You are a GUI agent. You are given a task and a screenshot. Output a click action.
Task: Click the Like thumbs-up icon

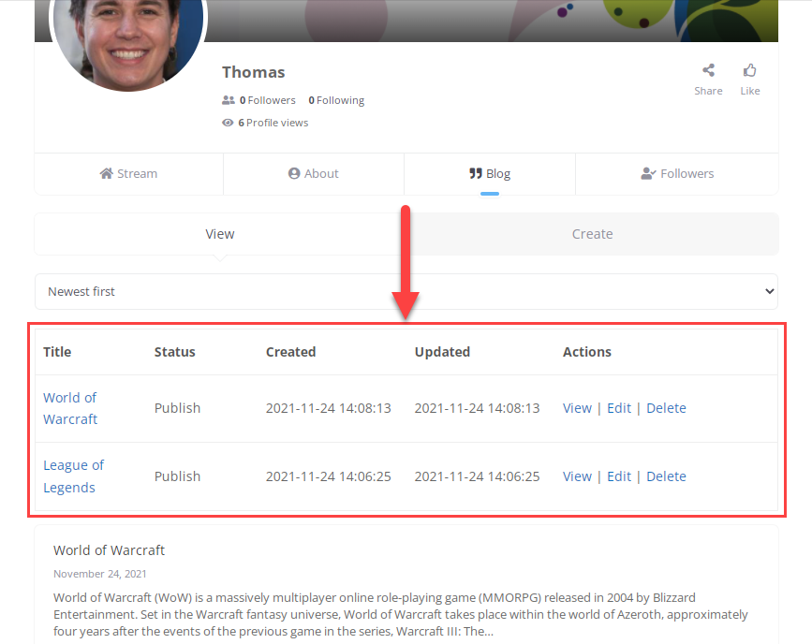[749, 70]
